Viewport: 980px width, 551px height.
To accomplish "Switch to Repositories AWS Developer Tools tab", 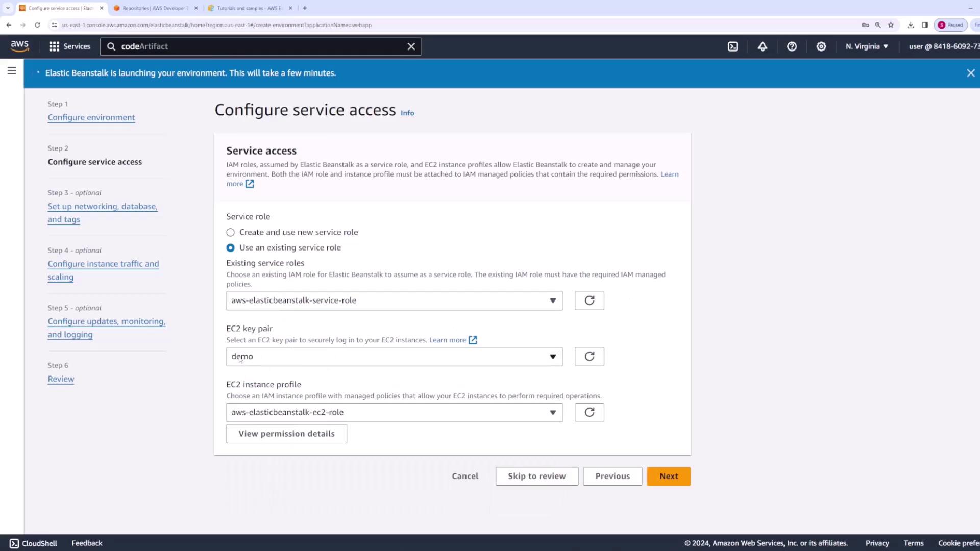I will point(155,8).
